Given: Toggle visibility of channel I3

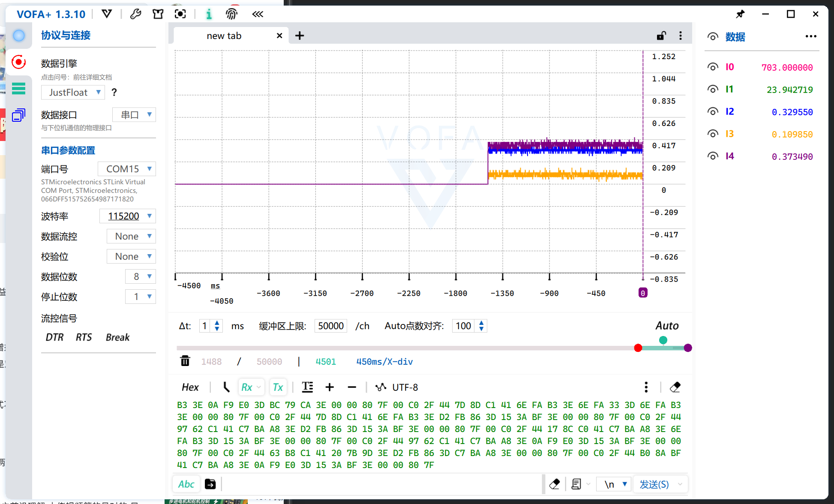Looking at the screenshot, I should [x=713, y=134].
